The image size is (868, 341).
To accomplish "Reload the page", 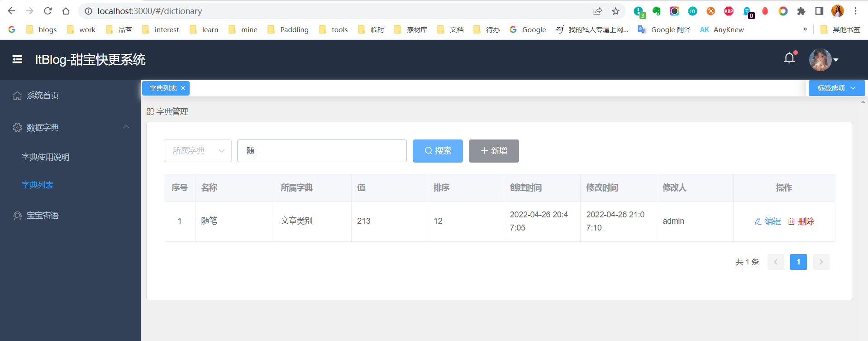I will 48,11.
